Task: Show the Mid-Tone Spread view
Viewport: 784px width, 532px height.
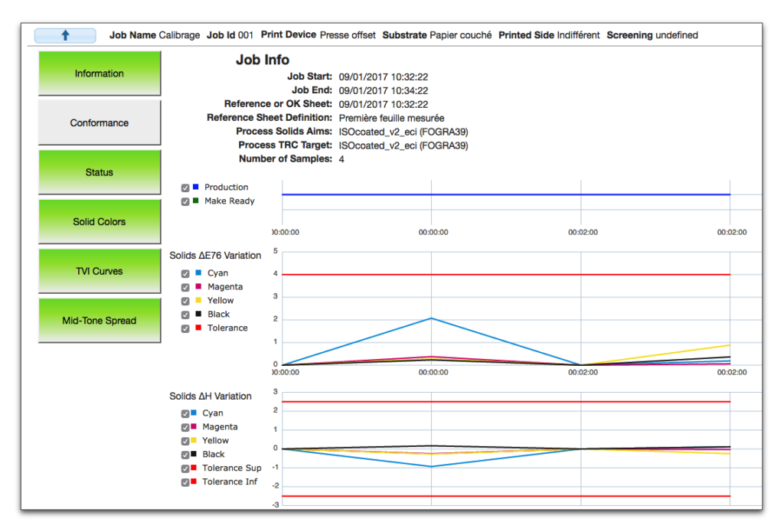Action: point(100,321)
